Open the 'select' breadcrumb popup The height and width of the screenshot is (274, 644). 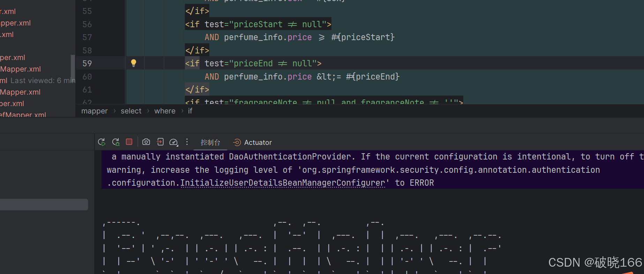pyautogui.click(x=131, y=111)
